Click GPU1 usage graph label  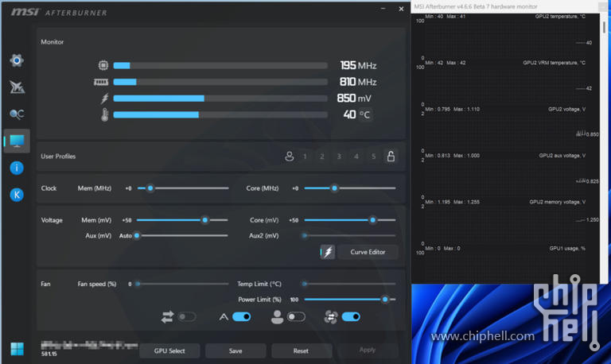[567, 248]
